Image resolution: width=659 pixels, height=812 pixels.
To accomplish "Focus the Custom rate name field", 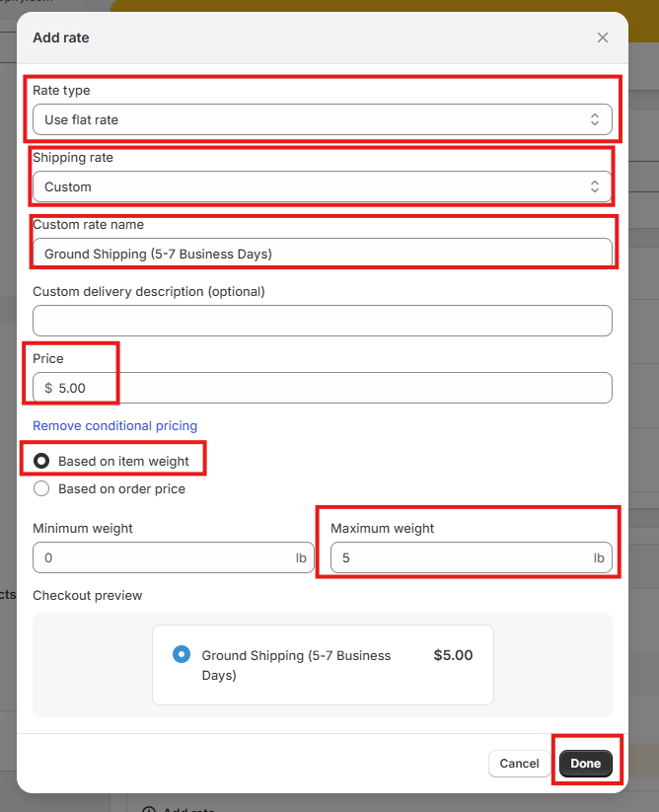I will tap(322, 254).
